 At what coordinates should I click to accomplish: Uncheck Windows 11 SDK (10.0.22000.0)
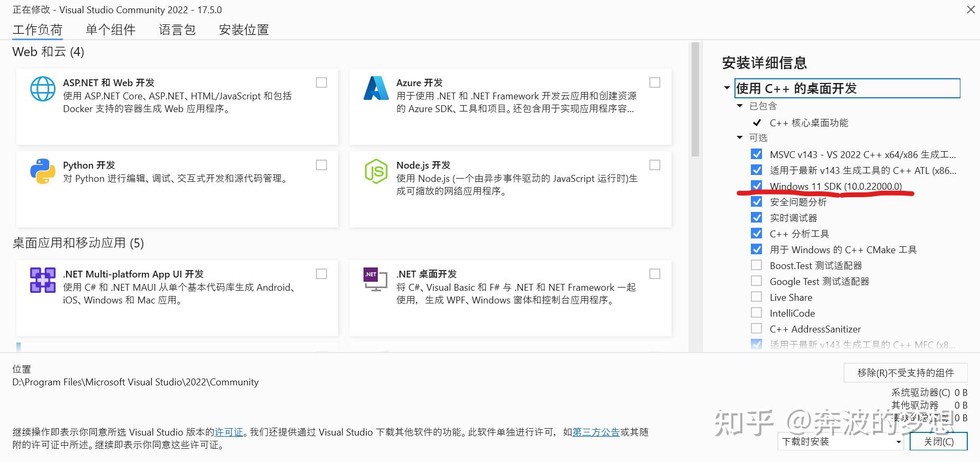757,186
